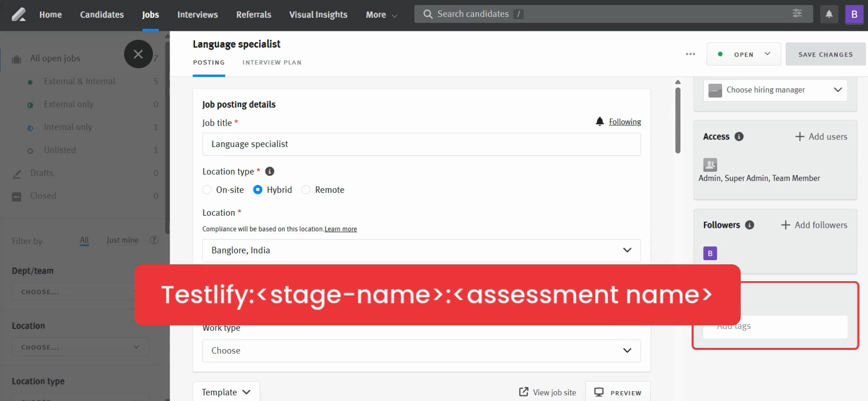The height and width of the screenshot is (401, 868).
Task: Open the job status OPEN dropdown
Action: [x=744, y=54]
